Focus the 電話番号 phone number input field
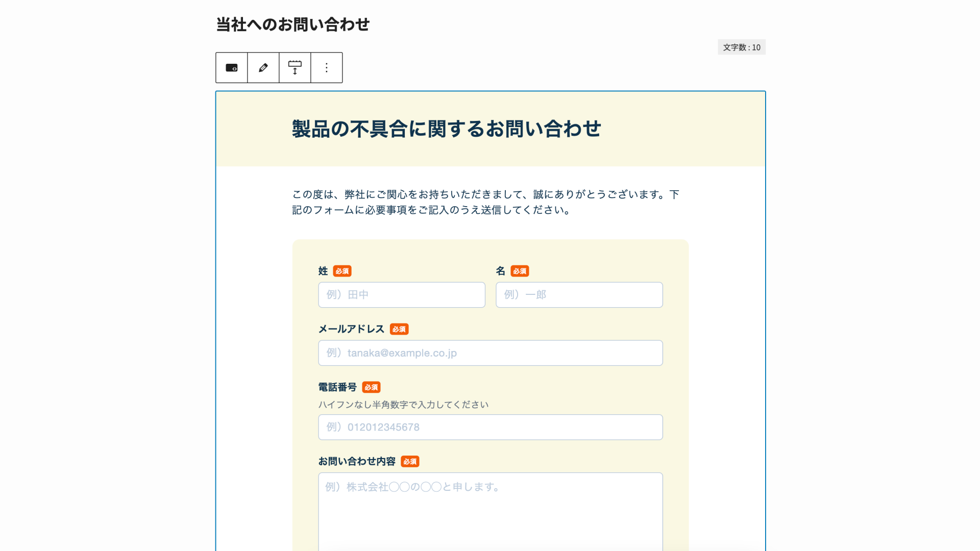The image size is (980, 551). click(x=490, y=427)
